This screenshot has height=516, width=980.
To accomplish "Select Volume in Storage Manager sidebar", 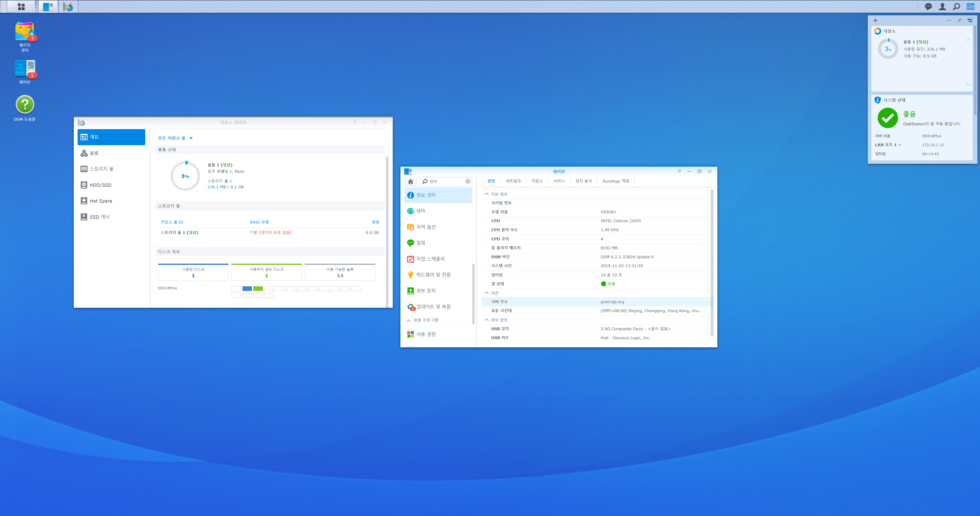I will pyautogui.click(x=94, y=153).
